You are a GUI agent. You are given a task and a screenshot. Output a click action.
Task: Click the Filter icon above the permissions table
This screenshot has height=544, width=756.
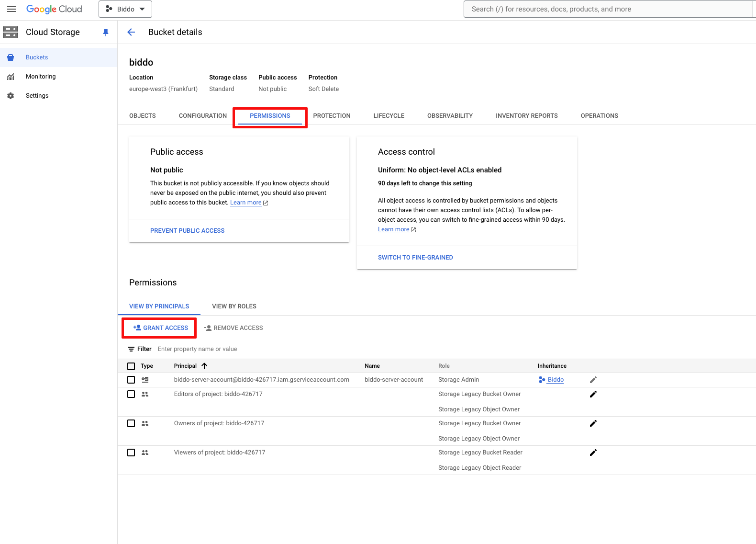(x=131, y=349)
